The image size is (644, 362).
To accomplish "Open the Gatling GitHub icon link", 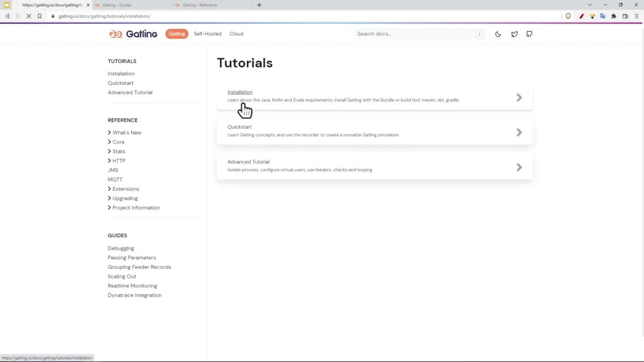I will coord(529,34).
